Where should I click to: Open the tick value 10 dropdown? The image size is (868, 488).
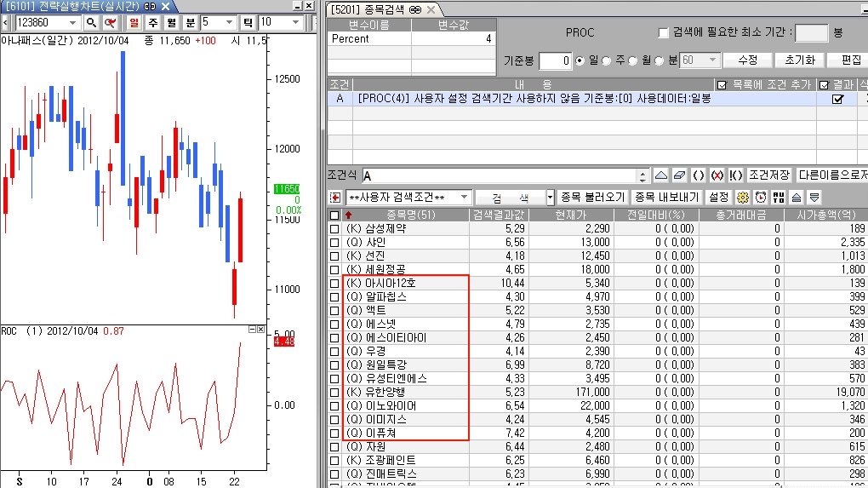point(296,22)
